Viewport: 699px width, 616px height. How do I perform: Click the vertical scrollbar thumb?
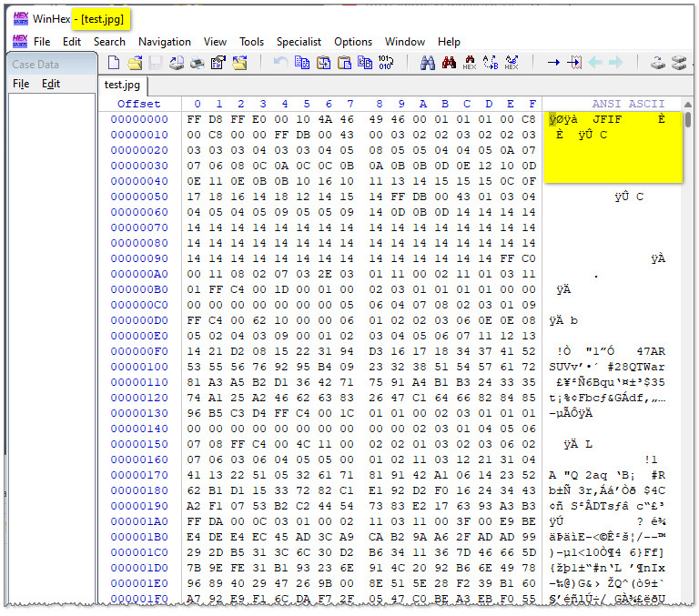pos(688,119)
